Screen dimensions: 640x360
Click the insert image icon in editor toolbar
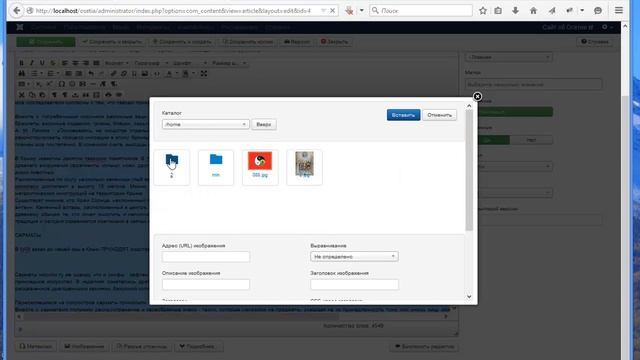tap(145, 73)
